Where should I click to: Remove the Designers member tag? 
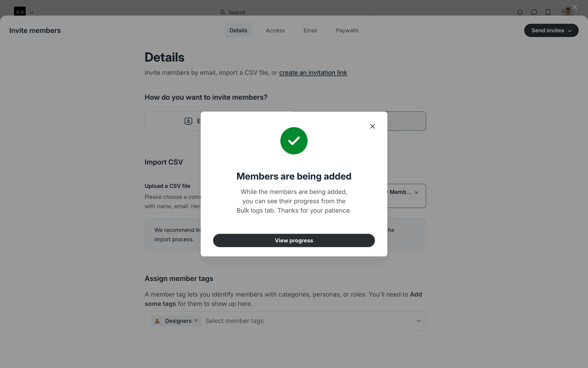click(x=196, y=320)
